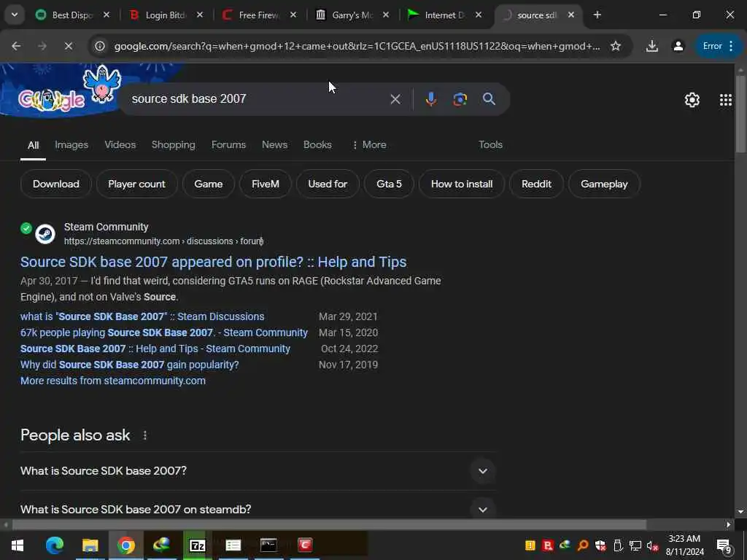Open People also ask options menu
This screenshot has width=747, height=560.
pos(145,435)
